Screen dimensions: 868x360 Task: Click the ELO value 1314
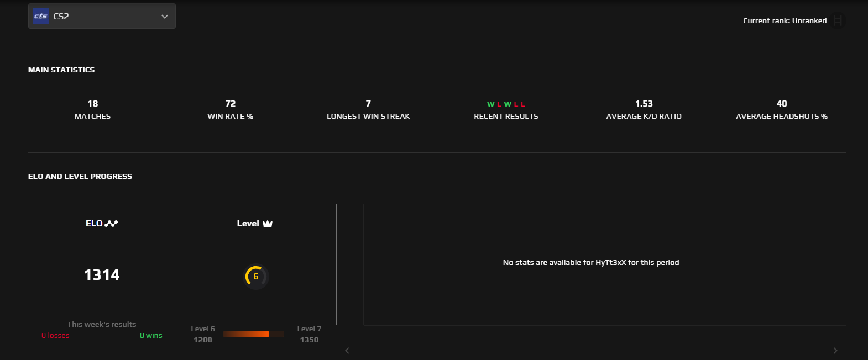tap(102, 275)
